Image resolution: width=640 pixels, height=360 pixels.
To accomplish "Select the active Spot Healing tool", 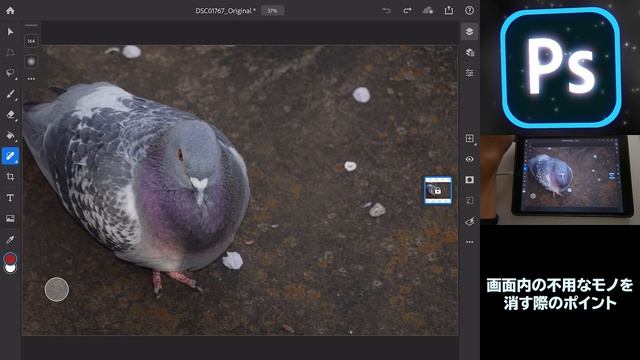I will click(10, 156).
